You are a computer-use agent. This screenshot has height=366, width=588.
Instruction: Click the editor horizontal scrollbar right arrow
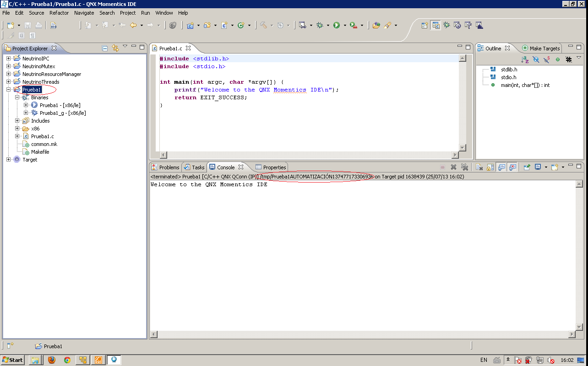pyautogui.click(x=455, y=155)
